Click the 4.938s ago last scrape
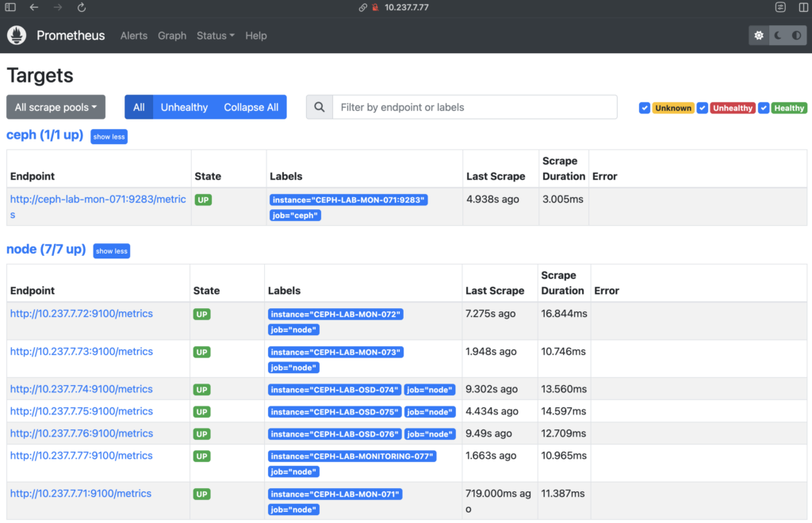 tap(492, 199)
